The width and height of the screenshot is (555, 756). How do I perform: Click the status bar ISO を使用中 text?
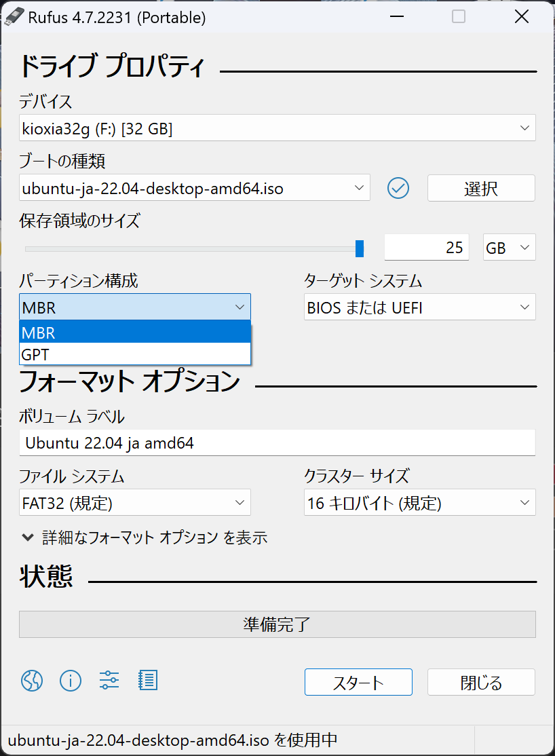pyautogui.click(x=172, y=740)
